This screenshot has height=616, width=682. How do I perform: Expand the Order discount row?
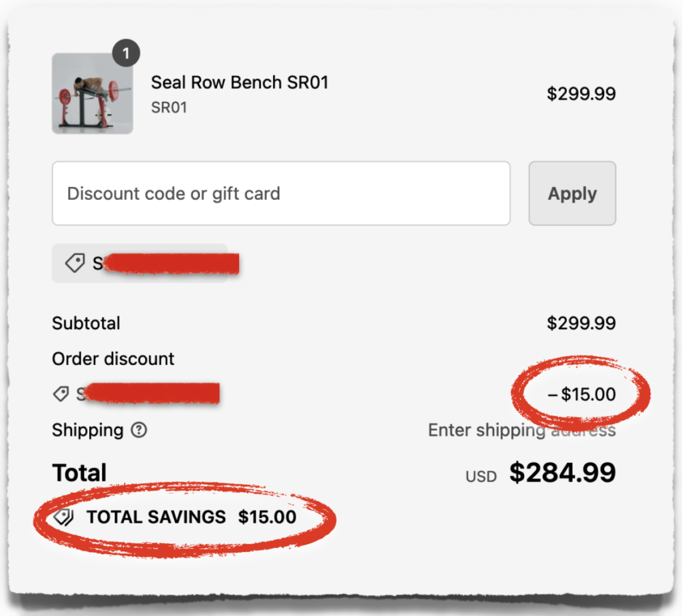[113, 358]
